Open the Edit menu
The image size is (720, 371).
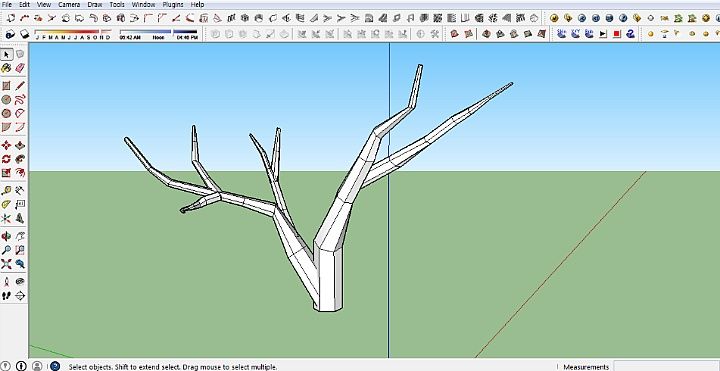(24, 4)
